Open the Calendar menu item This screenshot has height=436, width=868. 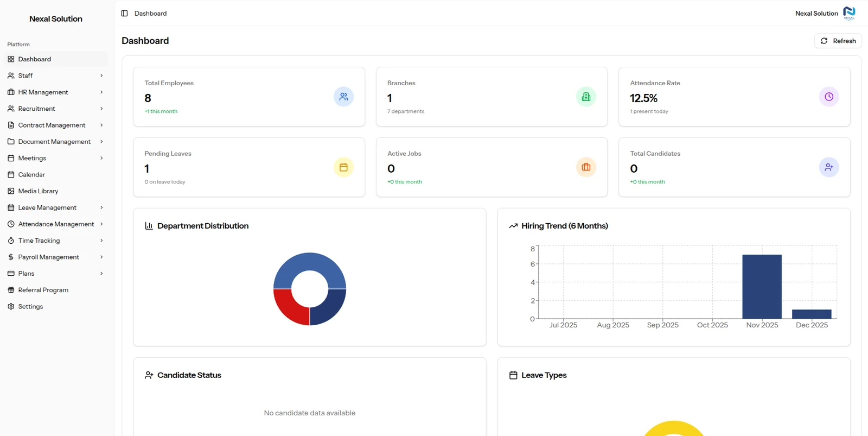tap(55, 175)
